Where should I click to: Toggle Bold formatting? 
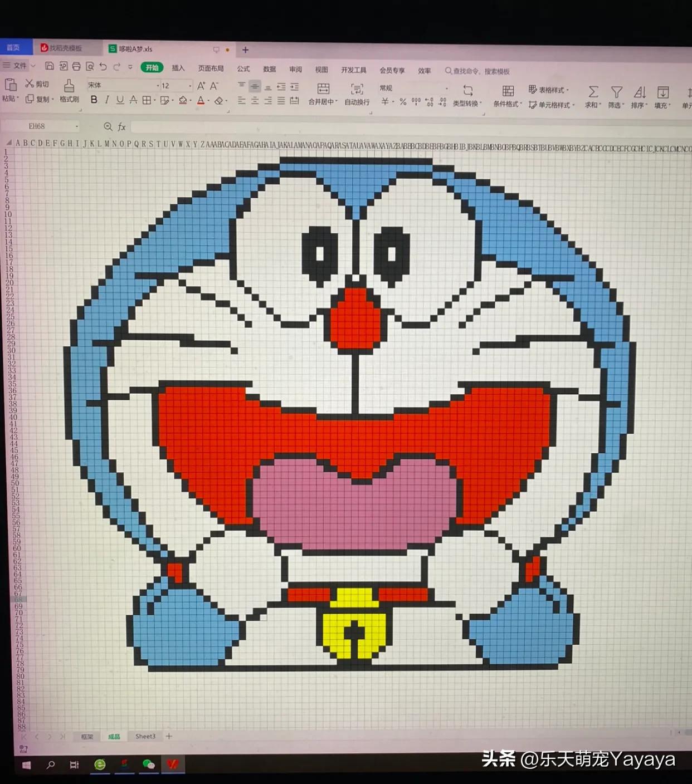pos(94,100)
